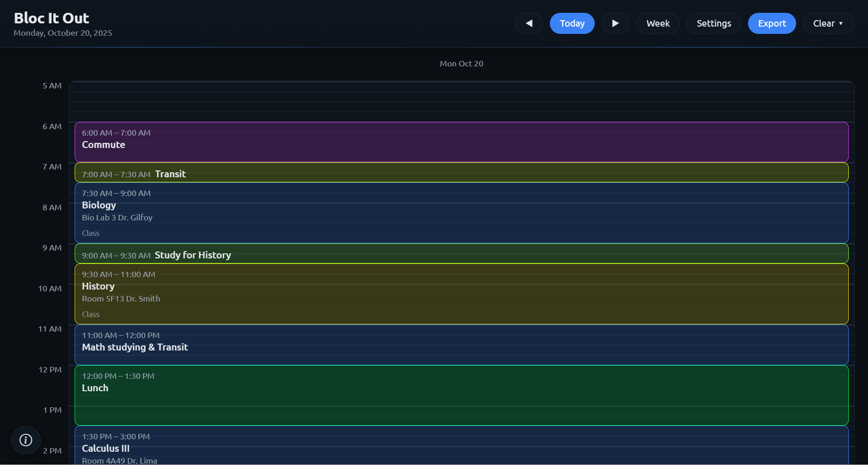Select the 7:00 AM Transit block
Screen dimensions: 868x465
pos(461,173)
